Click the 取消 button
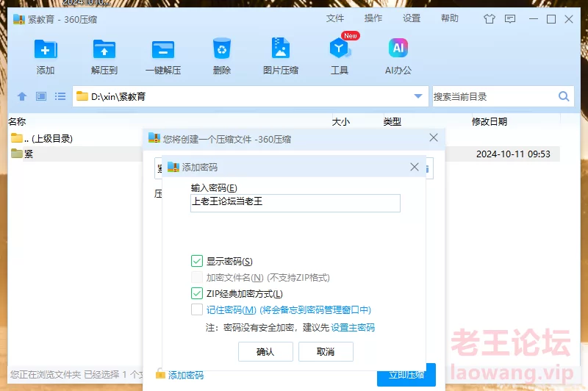The height and width of the screenshot is (391, 588). 326,351
